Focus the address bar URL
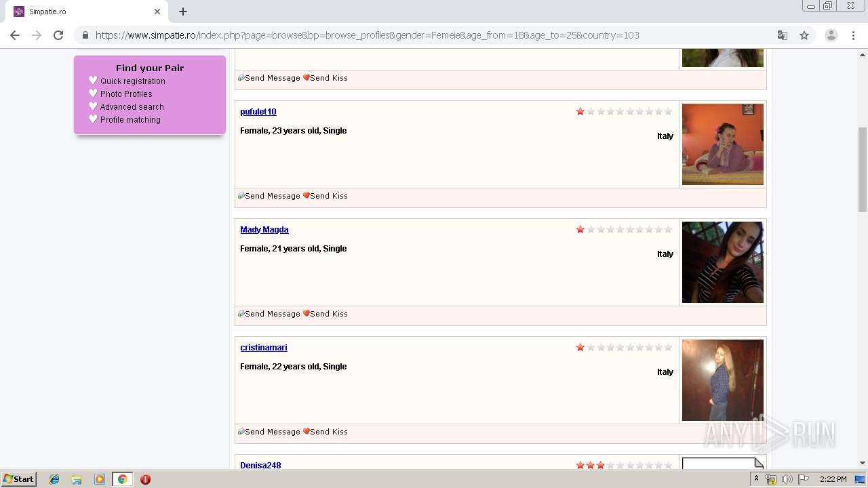Image resolution: width=868 pixels, height=488 pixels. pyautogui.click(x=367, y=35)
